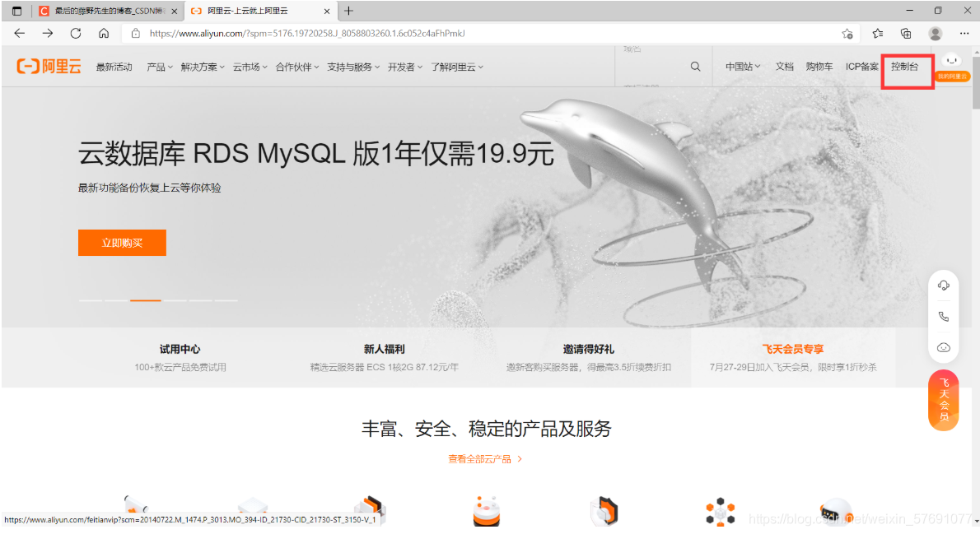Open the favorites list icon

pyautogui.click(x=878, y=34)
